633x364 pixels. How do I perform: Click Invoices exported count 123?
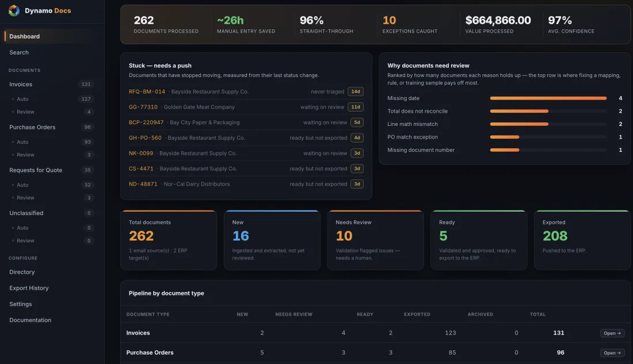coord(450,333)
